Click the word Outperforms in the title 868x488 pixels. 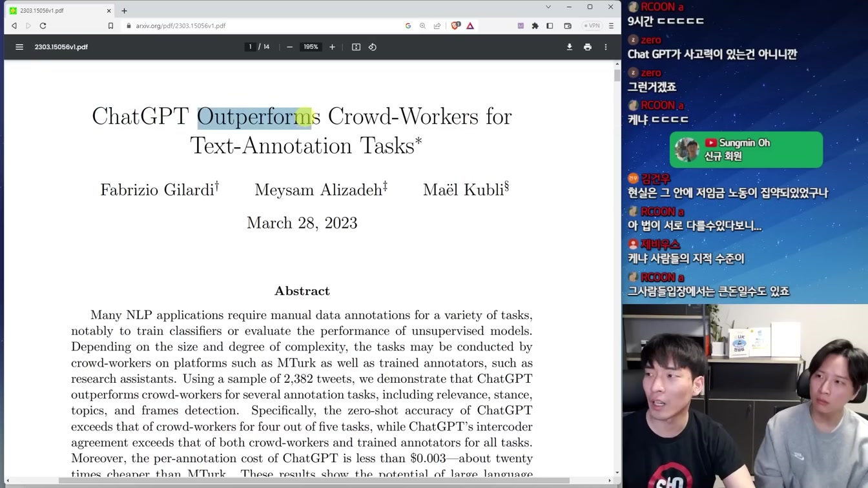[258, 117]
